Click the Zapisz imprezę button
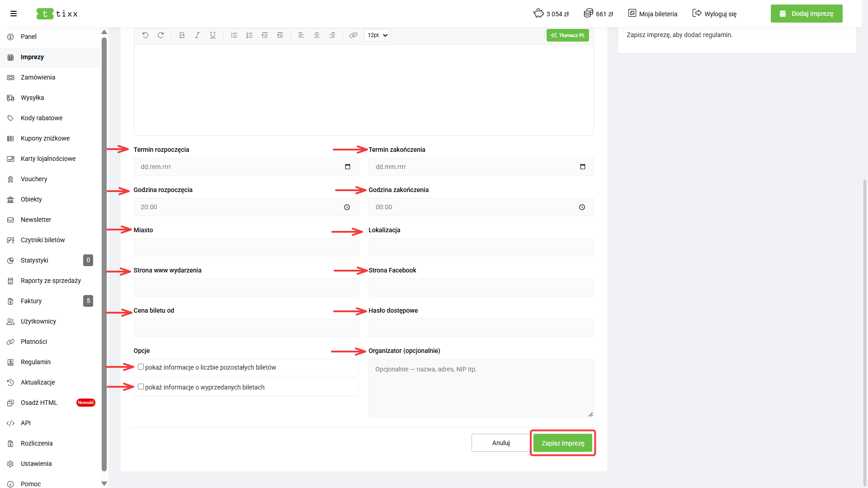Screen dimensions: 868x488 click(x=563, y=443)
